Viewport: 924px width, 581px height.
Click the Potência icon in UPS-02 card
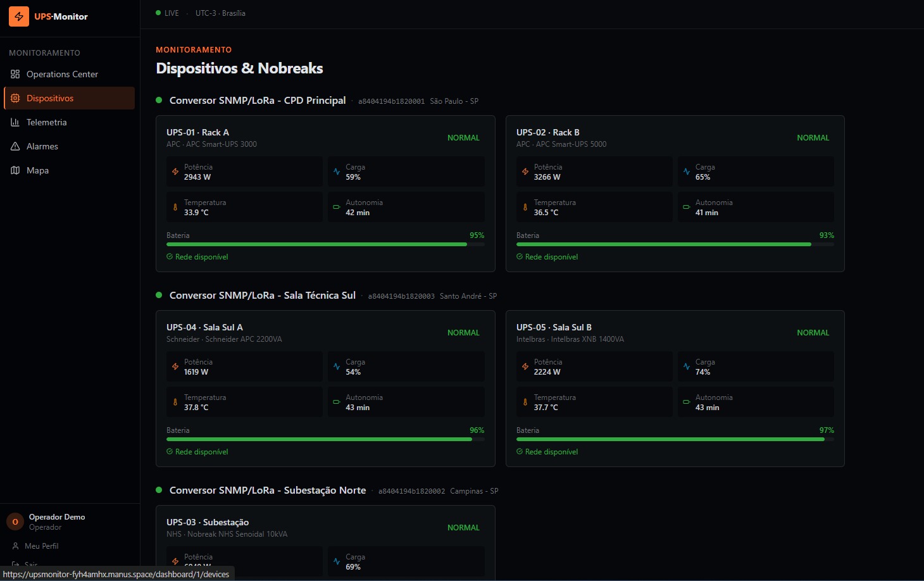[x=525, y=172]
